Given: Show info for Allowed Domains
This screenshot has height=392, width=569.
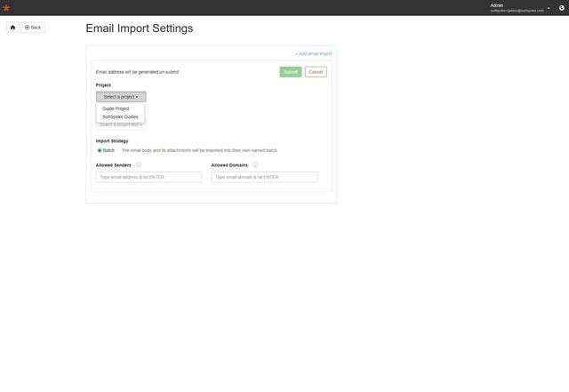Looking at the screenshot, I should [255, 164].
